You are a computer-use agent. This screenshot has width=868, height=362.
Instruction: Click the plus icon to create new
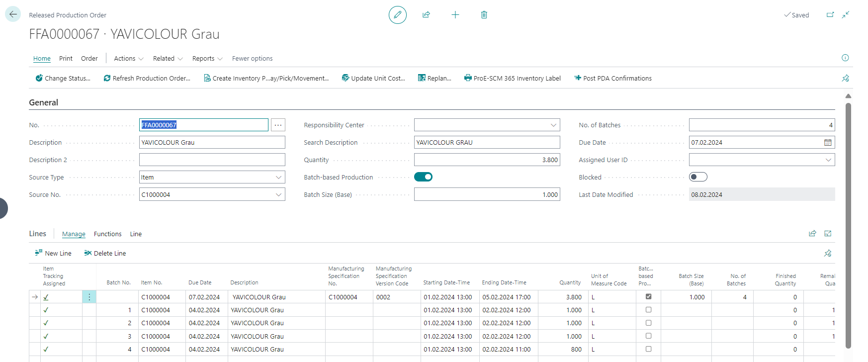coord(455,15)
